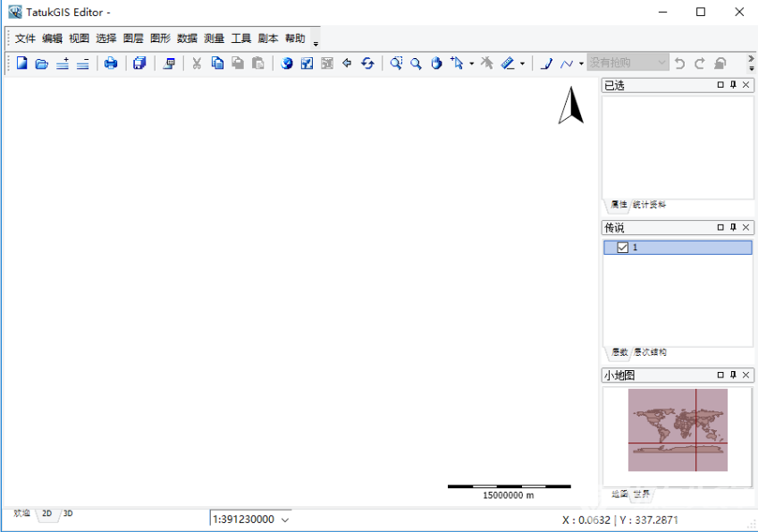Image resolution: width=758 pixels, height=532 pixels.
Task: Open the 图形 menu
Action: pos(161,38)
